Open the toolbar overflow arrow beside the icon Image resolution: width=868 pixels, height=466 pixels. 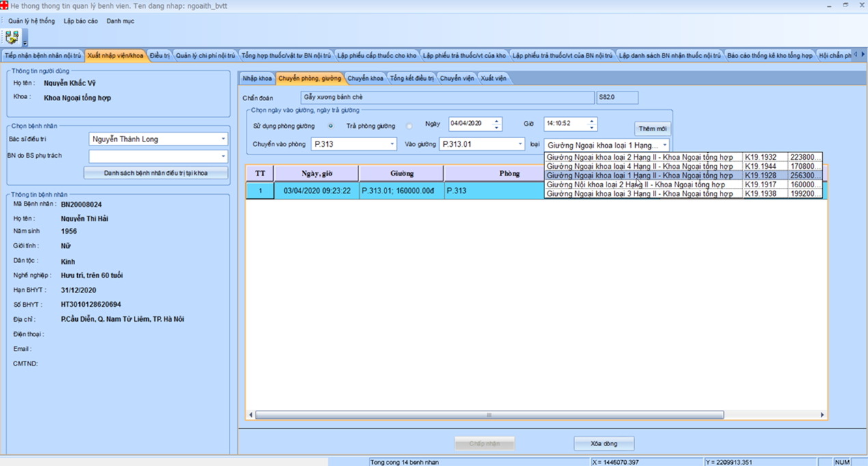pyautogui.click(x=25, y=38)
